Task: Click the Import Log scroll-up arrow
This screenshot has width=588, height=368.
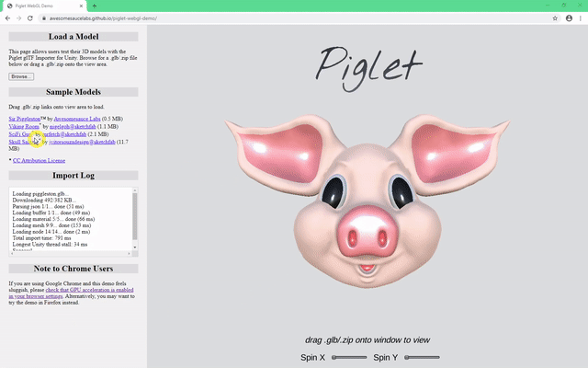Action: pyautogui.click(x=135, y=190)
